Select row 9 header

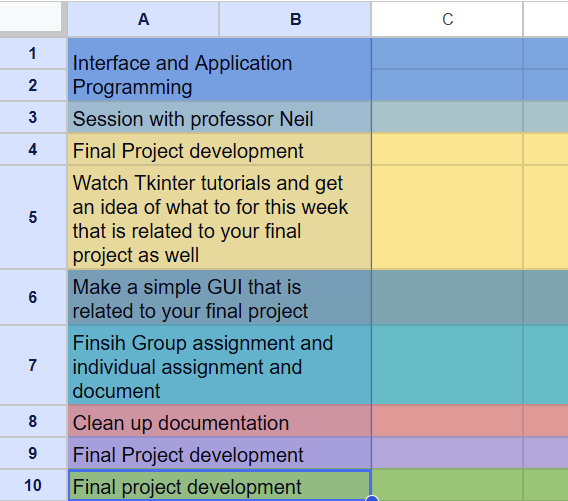[33, 453]
